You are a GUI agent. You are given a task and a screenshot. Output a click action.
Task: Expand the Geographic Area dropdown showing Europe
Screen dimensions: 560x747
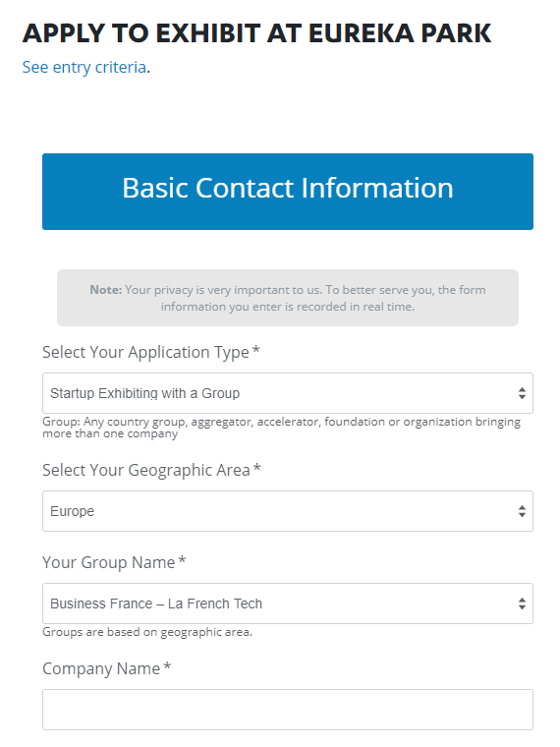(288, 511)
